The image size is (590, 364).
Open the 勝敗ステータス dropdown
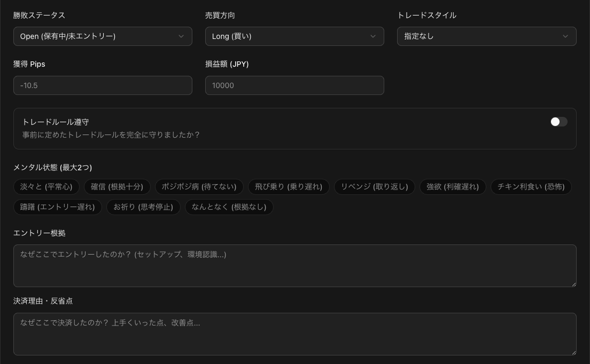coord(103,36)
